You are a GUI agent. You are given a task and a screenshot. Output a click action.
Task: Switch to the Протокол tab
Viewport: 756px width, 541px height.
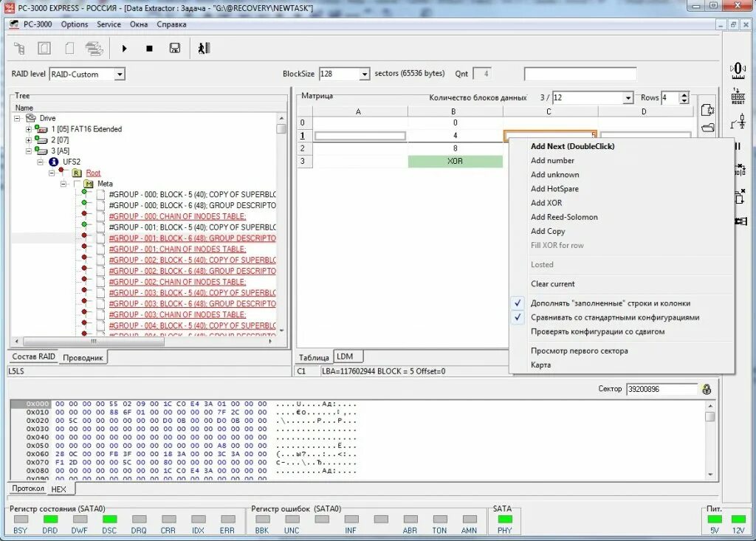click(28, 489)
